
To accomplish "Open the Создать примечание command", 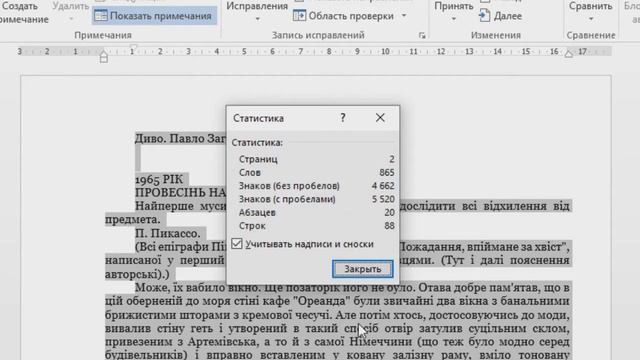I will click(24, 12).
